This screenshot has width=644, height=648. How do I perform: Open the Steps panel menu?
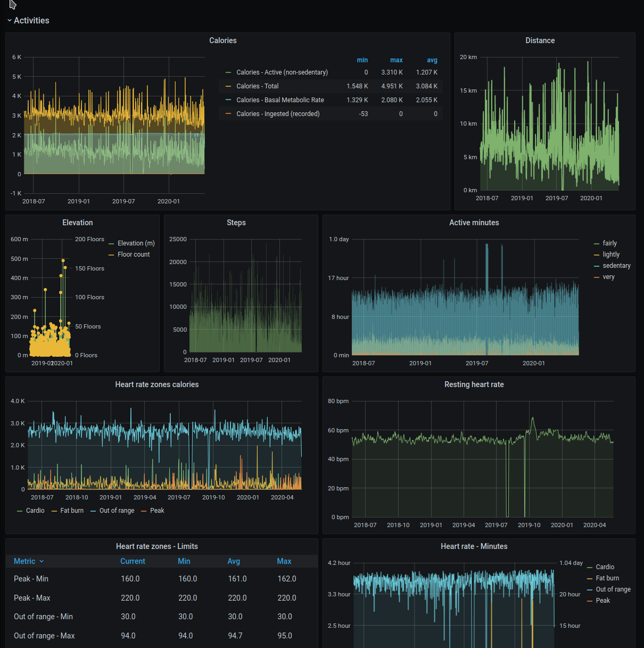coord(236,223)
